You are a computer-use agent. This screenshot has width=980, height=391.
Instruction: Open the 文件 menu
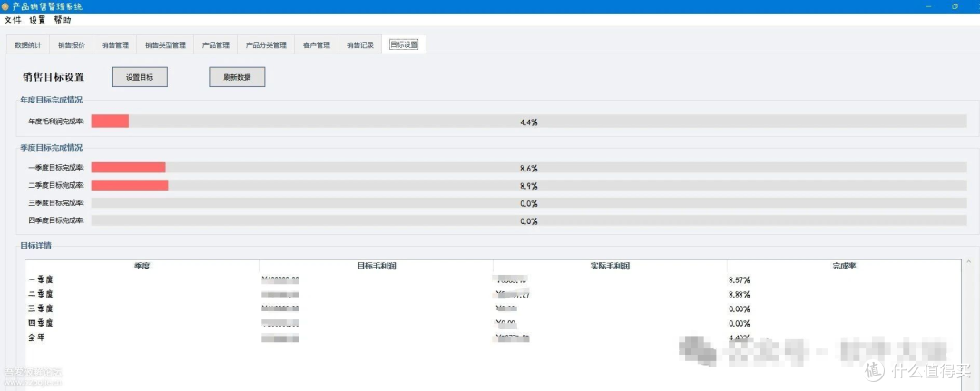pyautogui.click(x=13, y=20)
